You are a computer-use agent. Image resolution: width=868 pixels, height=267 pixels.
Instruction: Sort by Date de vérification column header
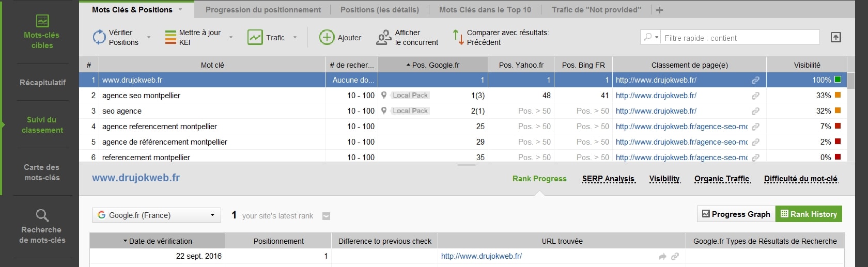tap(158, 241)
